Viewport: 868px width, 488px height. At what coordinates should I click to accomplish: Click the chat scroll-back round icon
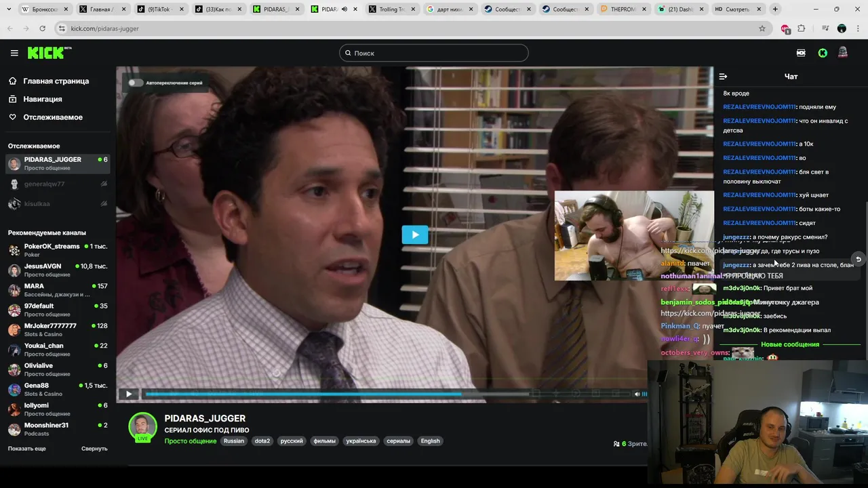[x=858, y=259]
